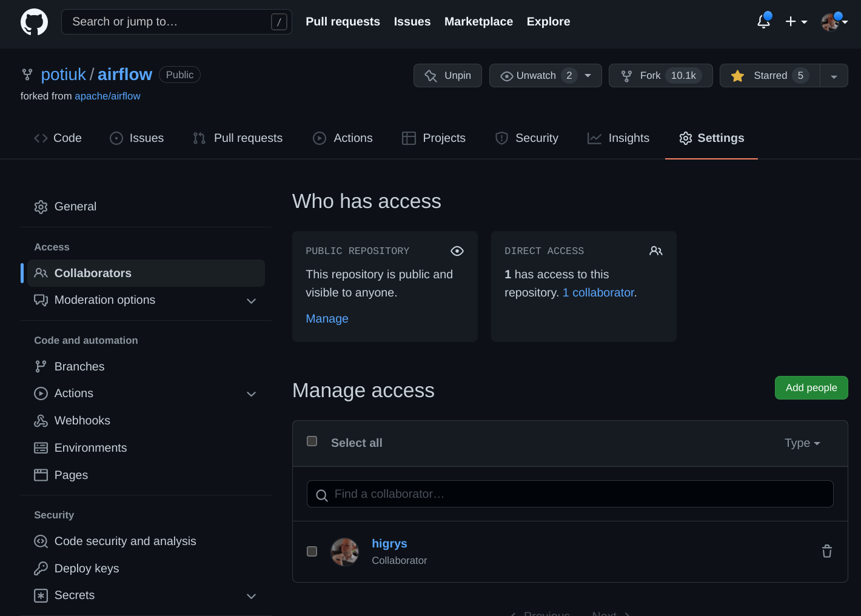Click Manage link for repository visibility
Viewport: 861px width, 616px height.
327,319
